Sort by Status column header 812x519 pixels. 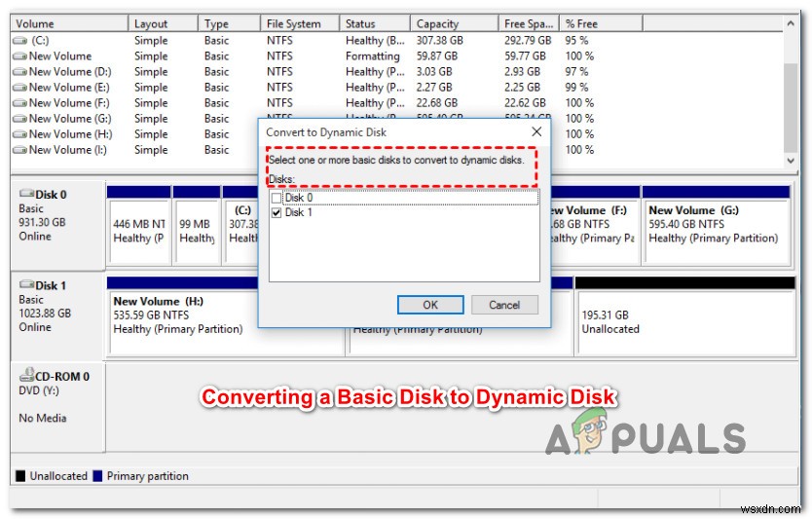pyautogui.click(x=375, y=23)
